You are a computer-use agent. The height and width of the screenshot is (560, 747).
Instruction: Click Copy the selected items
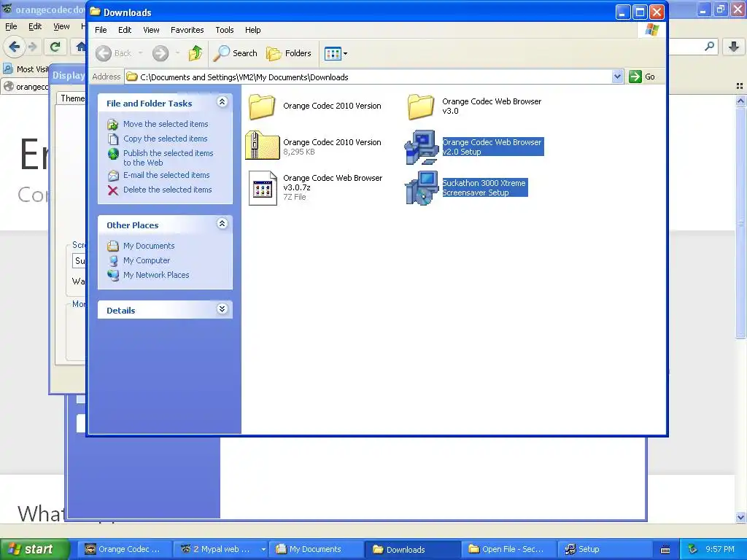click(166, 139)
